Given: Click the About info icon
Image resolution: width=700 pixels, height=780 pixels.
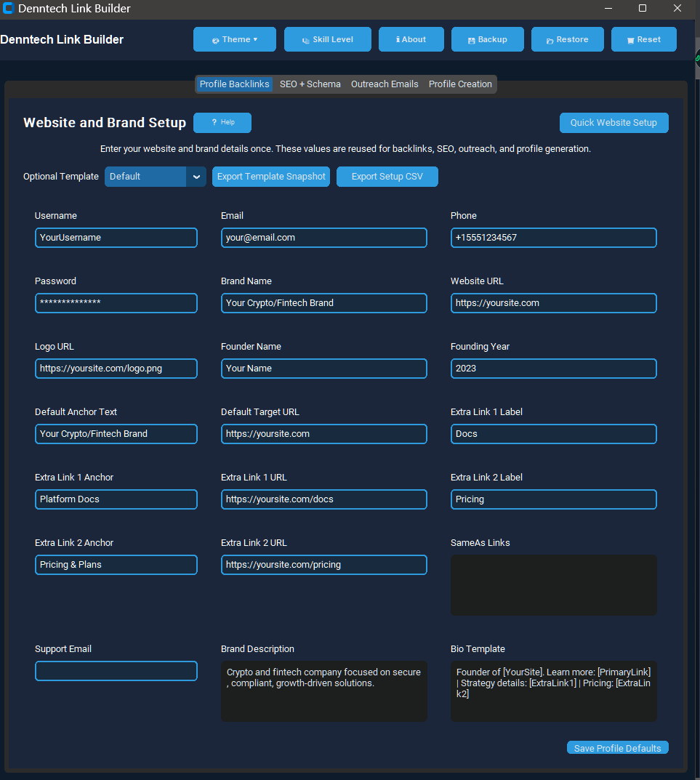Looking at the screenshot, I should point(397,39).
